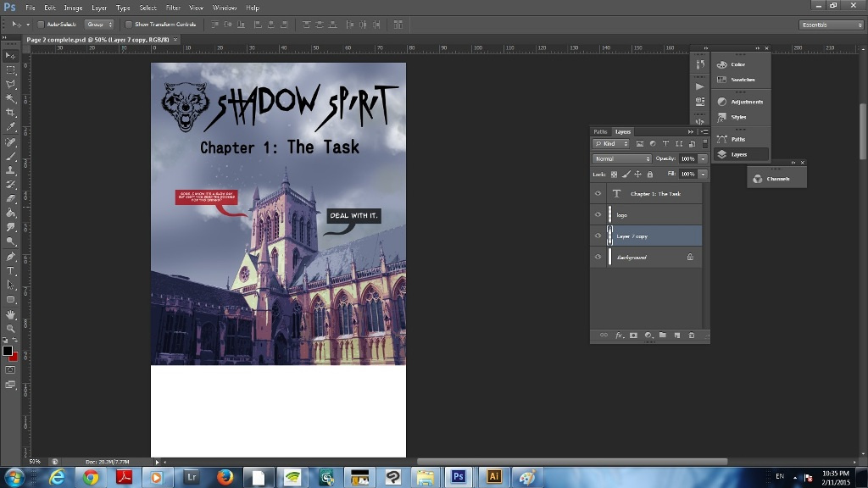The image size is (868, 488).
Task: Activate the Hand tool
Action: 11,314
